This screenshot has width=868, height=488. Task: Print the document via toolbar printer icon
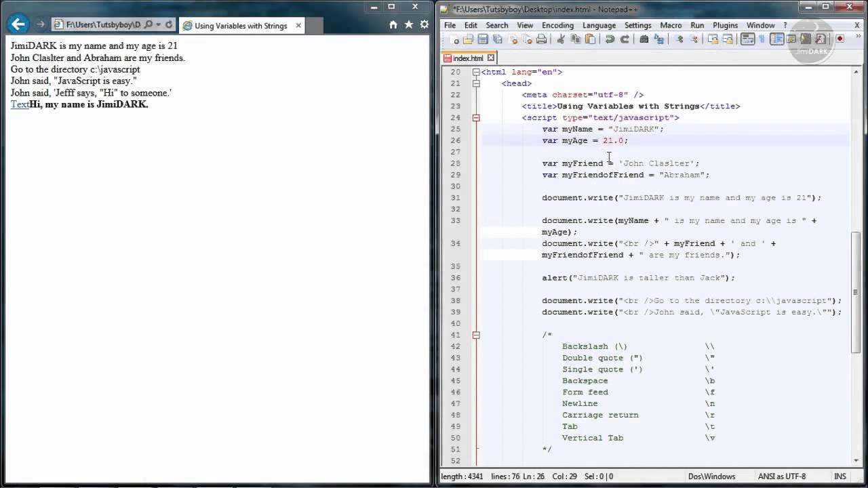click(x=541, y=39)
